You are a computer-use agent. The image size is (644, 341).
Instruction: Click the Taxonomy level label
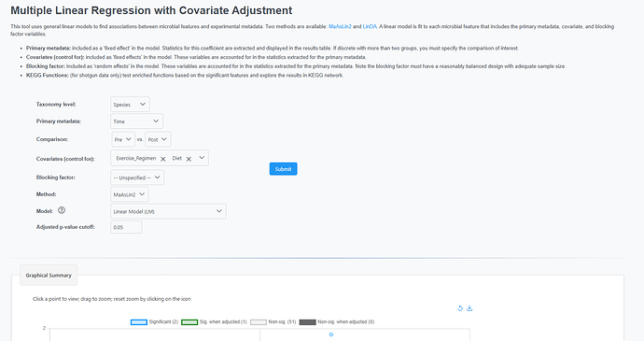[x=56, y=105]
